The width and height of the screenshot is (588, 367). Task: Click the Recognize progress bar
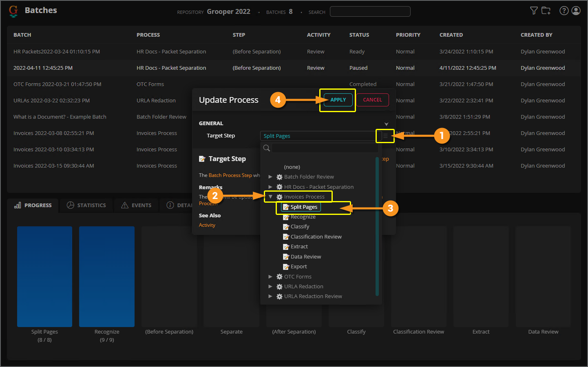[x=107, y=276]
